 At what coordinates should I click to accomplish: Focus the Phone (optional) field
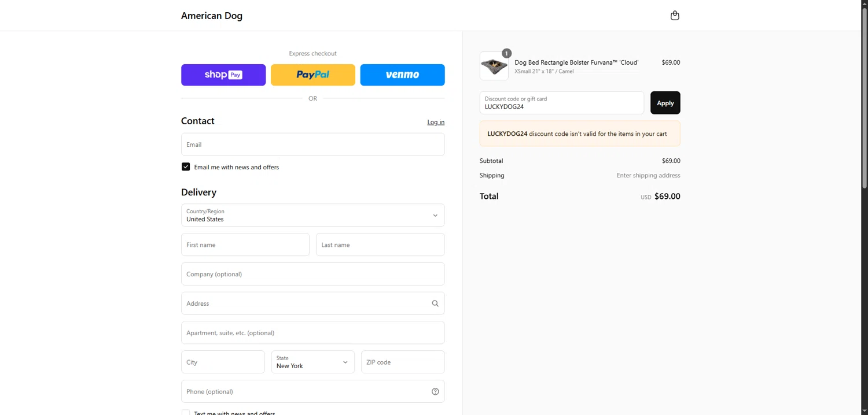point(313,391)
